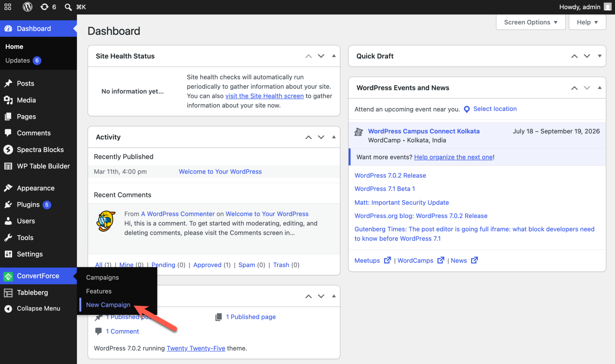615x364 pixels.
Task: Collapse the Site Health Status panel
Action: [x=334, y=56]
